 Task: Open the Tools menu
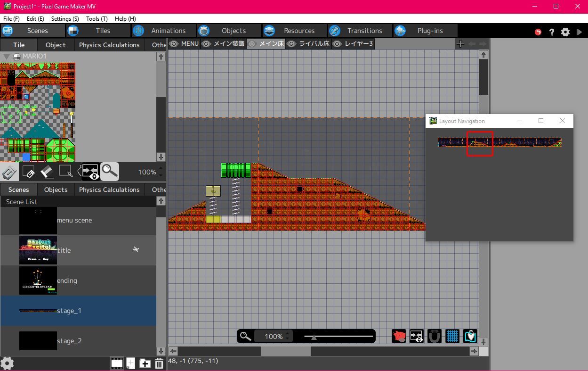coord(96,19)
